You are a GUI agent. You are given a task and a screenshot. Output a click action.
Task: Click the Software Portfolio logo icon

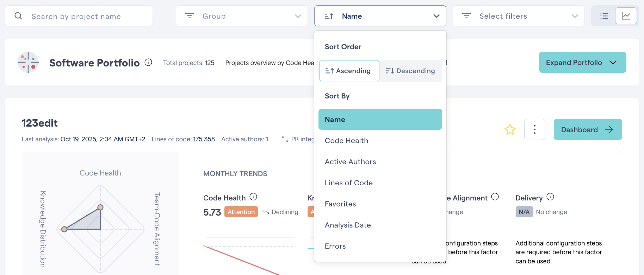click(28, 62)
